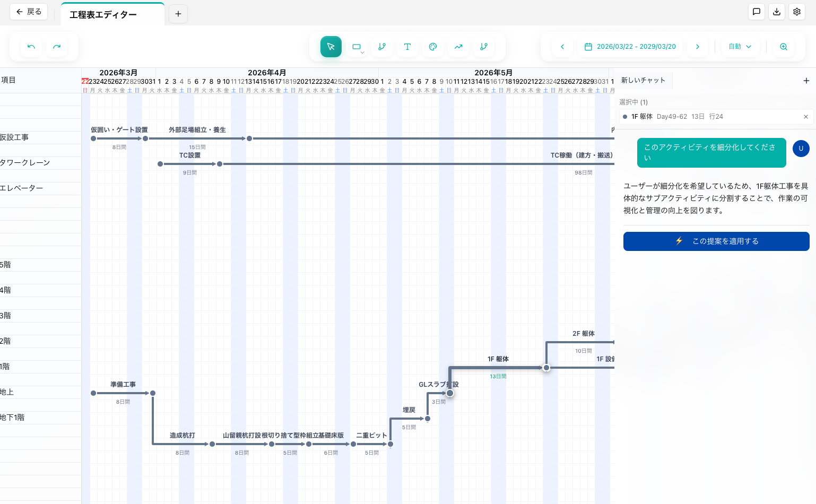Screen dimensions: 816x504
Task: Open the chat comment panel icon
Action: (757, 12)
